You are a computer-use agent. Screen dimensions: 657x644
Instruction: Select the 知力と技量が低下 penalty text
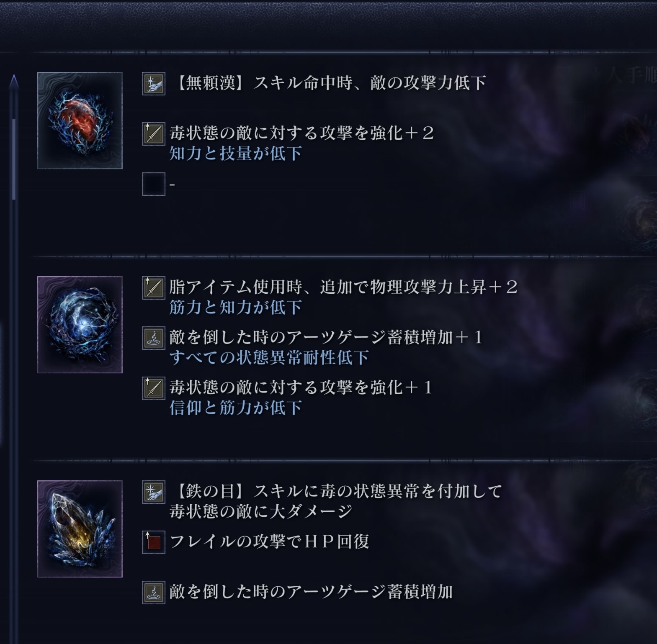tap(236, 154)
